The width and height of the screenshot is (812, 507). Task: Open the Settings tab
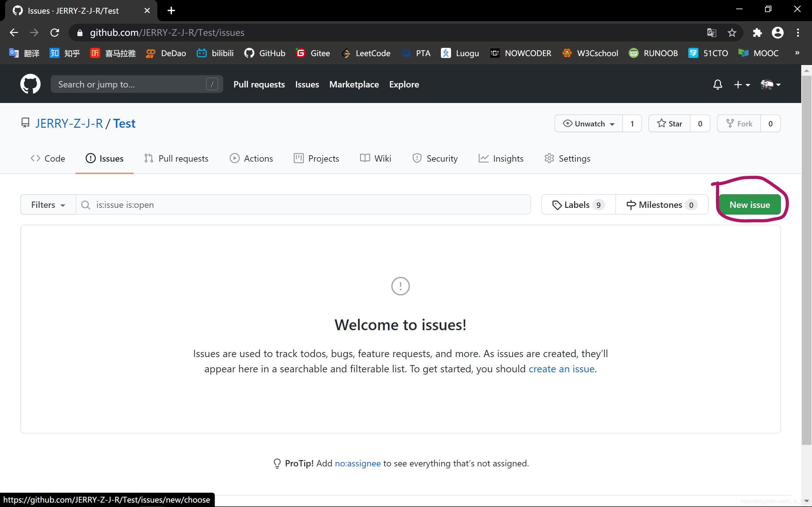click(567, 158)
